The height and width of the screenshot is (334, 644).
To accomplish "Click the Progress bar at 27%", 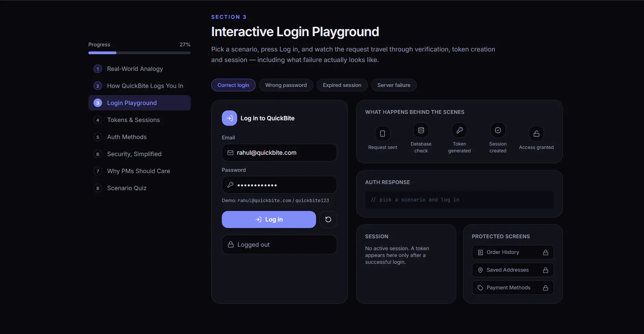I will point(140,53).
